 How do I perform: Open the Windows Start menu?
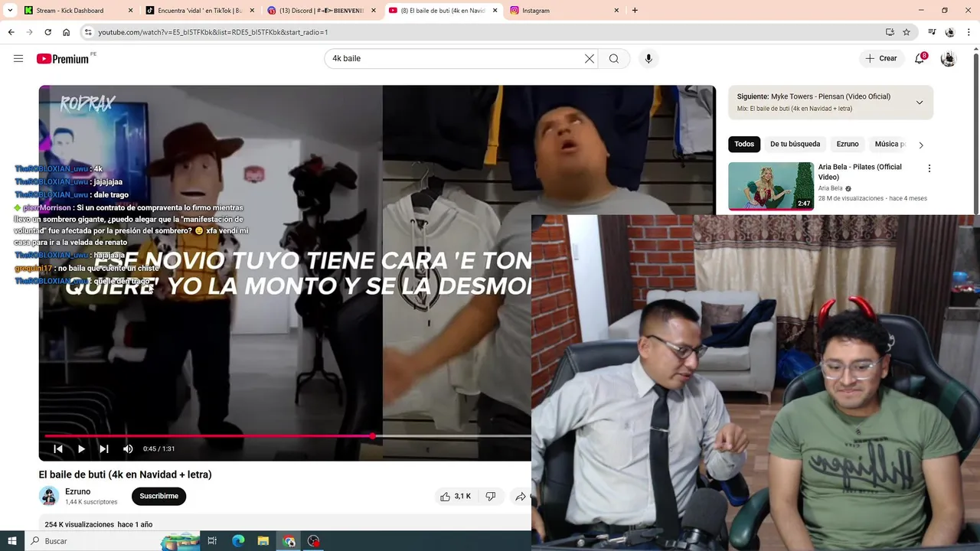pos(12,541)
